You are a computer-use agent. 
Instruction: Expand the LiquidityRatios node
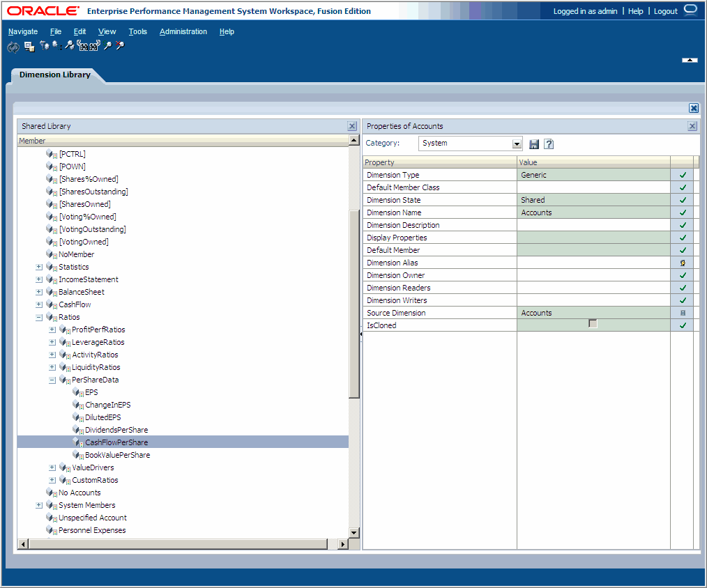[x=52, y=368]
